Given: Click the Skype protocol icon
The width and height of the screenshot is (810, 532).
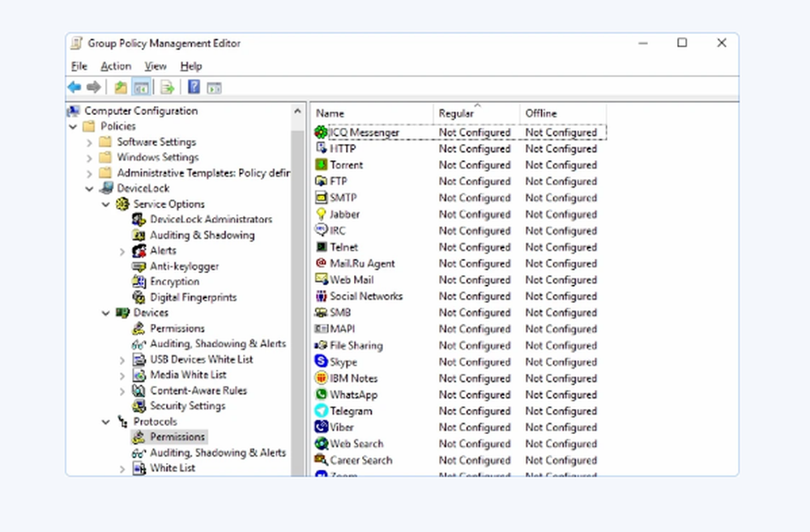Looking at the screenshot, I should 322,362.
